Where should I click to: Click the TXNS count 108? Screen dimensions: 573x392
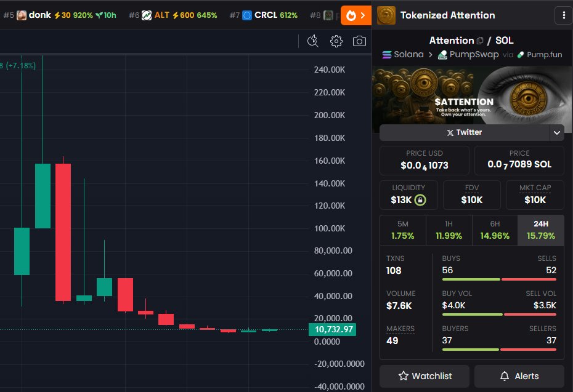tap(394, 271)
